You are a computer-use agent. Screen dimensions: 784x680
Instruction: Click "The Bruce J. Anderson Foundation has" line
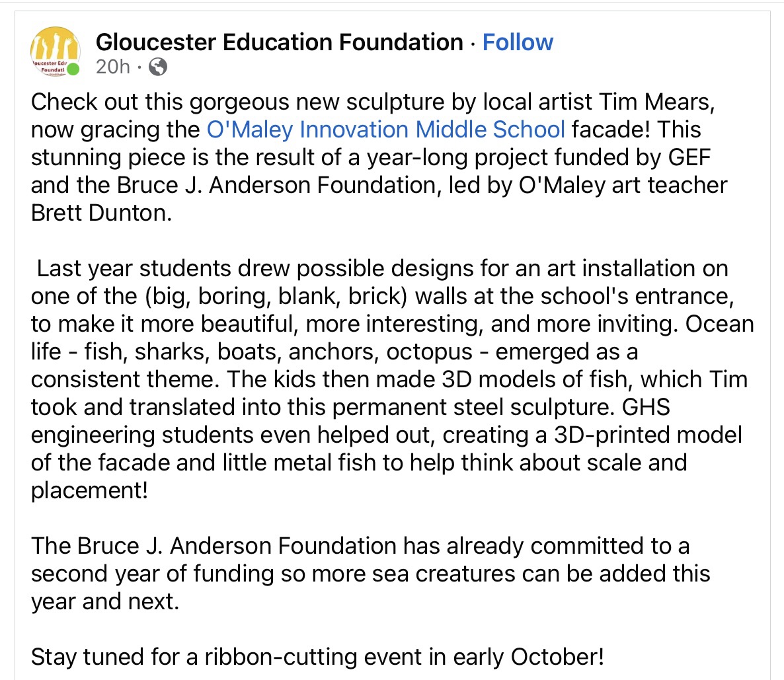point(225,546)
